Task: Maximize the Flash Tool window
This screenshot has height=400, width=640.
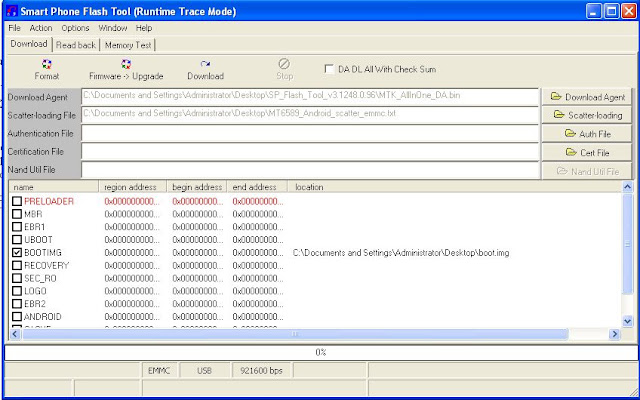Action: (x=611, y=11)
